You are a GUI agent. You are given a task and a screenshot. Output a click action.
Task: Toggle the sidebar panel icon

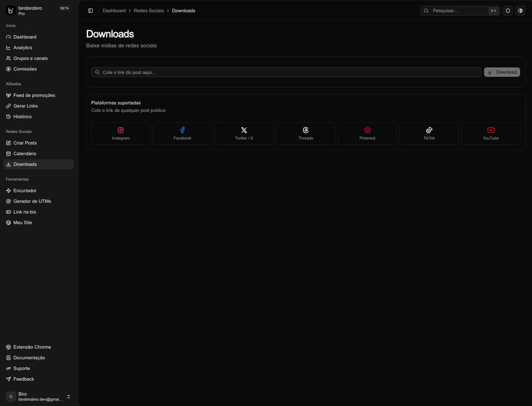(x=90, y=11)
